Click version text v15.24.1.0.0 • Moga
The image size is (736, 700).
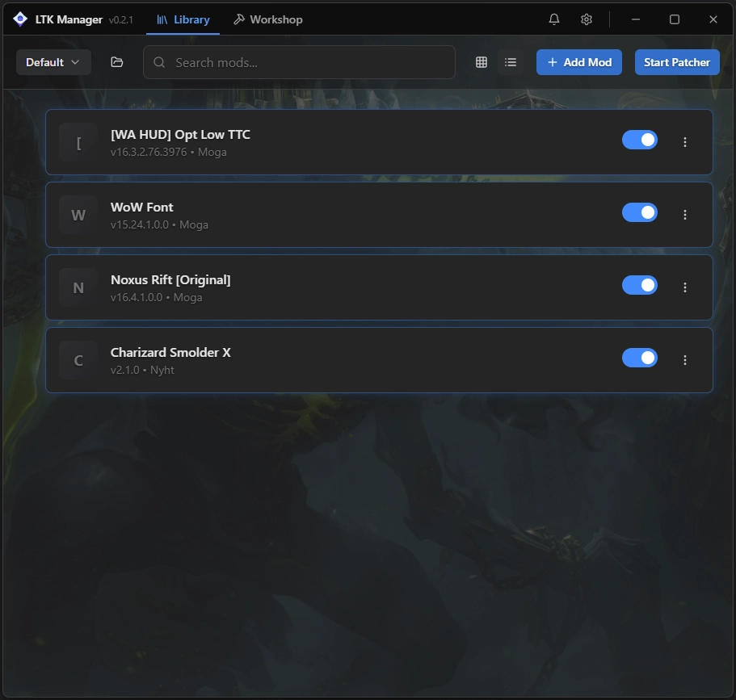pos(159,224)
